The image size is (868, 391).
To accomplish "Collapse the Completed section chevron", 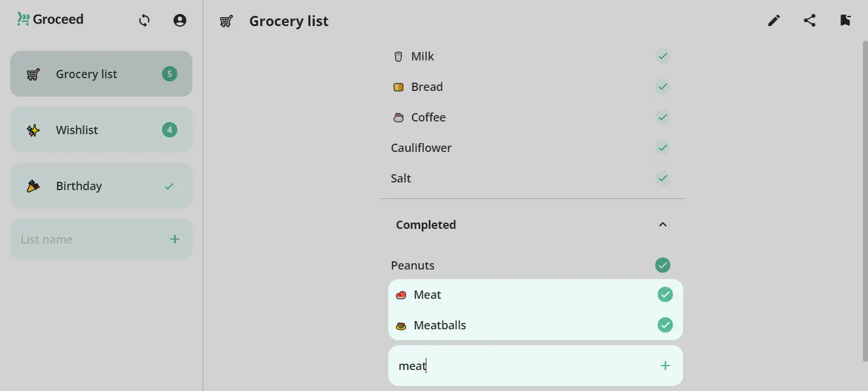I will point(663,224).
